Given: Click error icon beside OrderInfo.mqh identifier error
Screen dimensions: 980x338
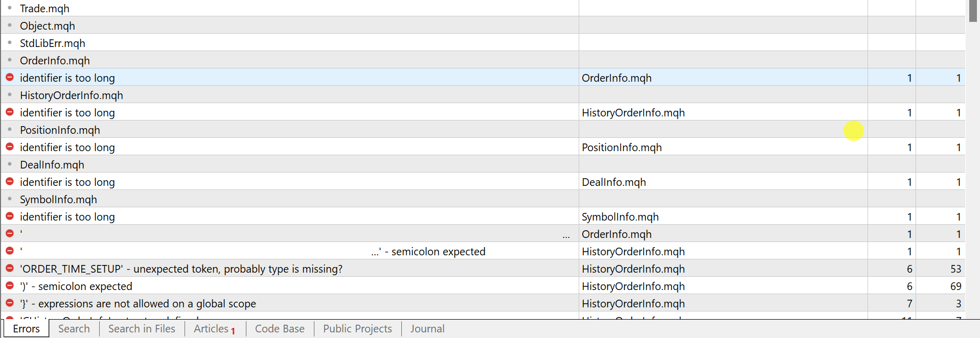Looking at the screenshot, I should (x=10, y=78).
